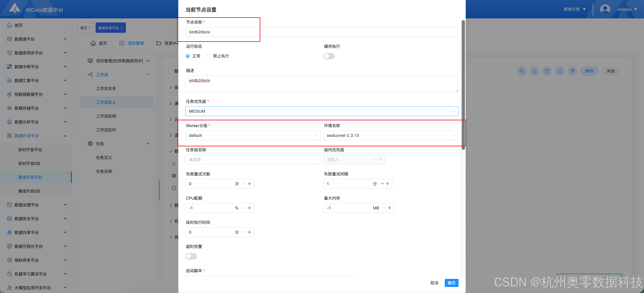Select the 禁止执行 radio button
Screen dimensions: 644x293
208,56
